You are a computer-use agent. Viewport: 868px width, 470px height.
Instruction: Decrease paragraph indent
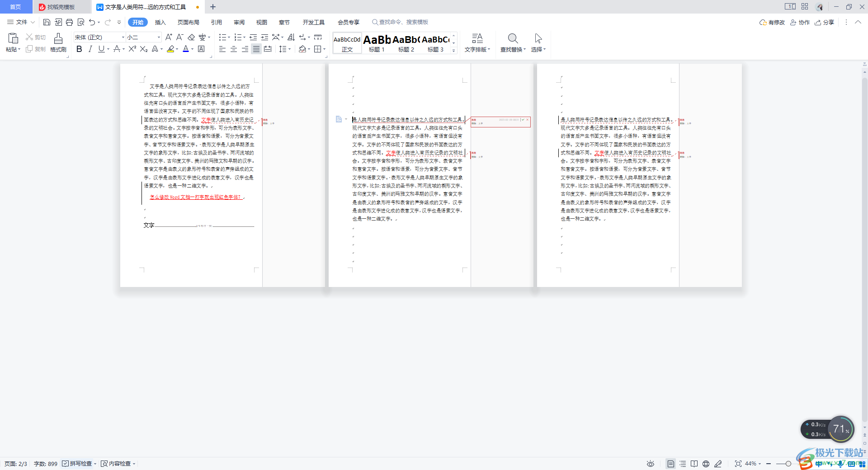pos(253,37)
